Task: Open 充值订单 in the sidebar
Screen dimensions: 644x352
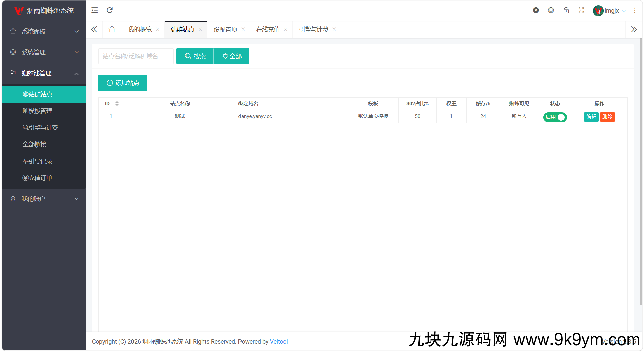Action: click(44, 178)
